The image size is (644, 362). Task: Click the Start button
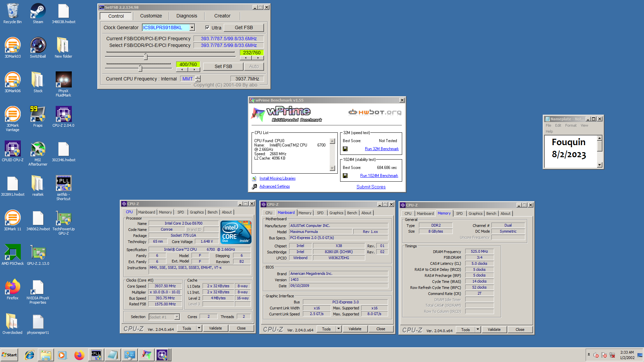pyautogui.click(x=9, y=355)
